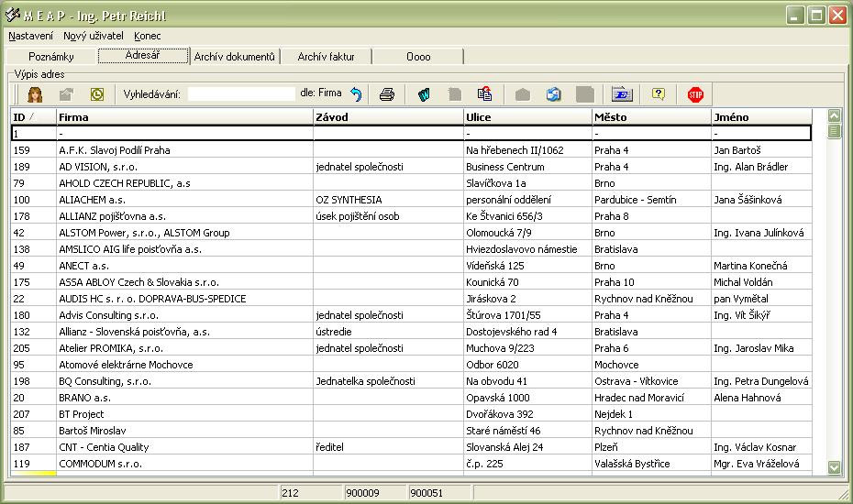Click status bar value 212
Viewport: 853px width, 504px height.
click(x=311, y=493)
